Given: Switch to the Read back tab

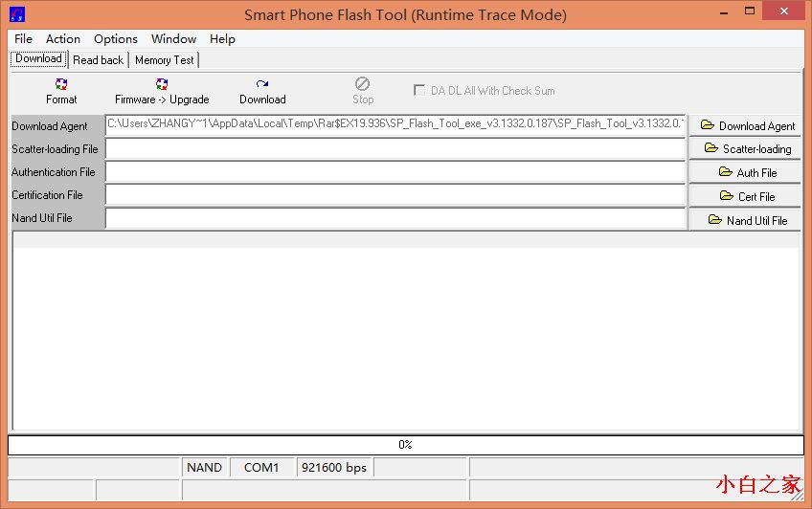Looking at the screenshot, I should click(99, 60).
